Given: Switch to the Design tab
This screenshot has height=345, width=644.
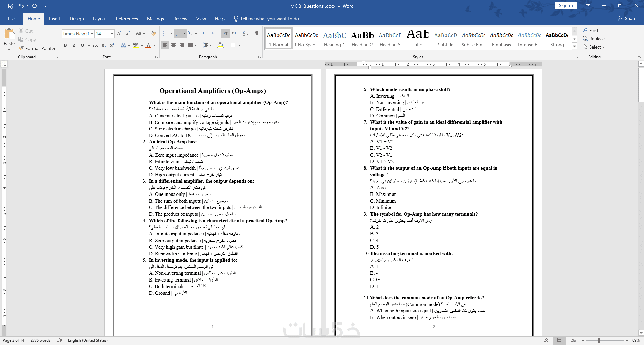Looking at the screenshot, I should (77, 19).
